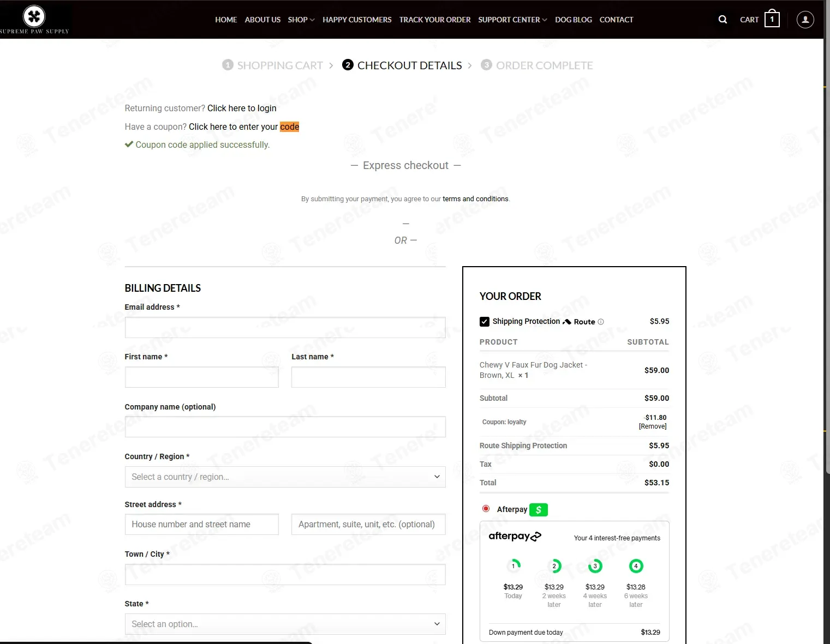Open the search magnifier icon
The height and width of the screenshot is (644, 830).
pyautogui.click(x=722, y=20)
